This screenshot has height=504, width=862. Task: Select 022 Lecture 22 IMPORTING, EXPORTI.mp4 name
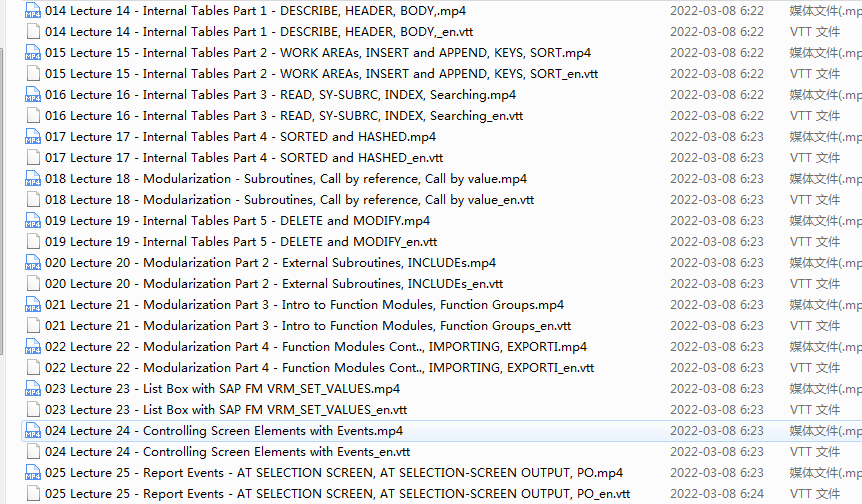(316, 346)
